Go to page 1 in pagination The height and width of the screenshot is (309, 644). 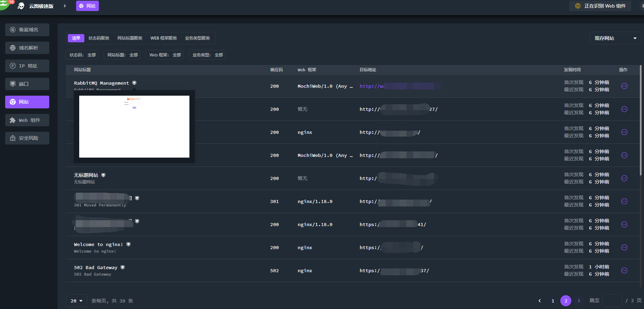tap(553, 301)
